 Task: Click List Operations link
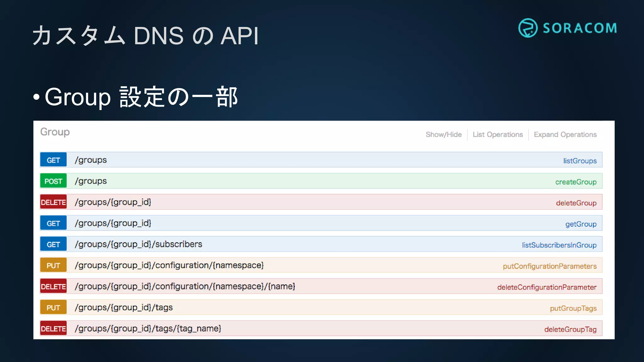tap(498, 134)
